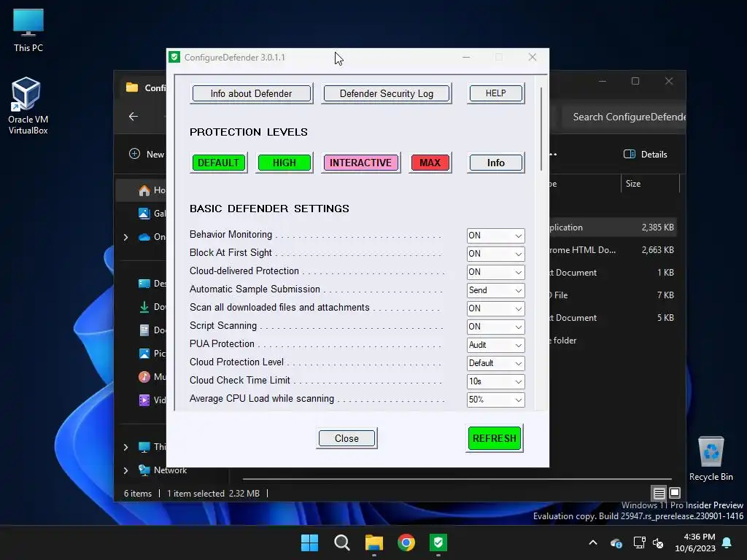The image size is (747, 560).
Task: Open the Windows Start menu
Action: [x=309, y=542]
